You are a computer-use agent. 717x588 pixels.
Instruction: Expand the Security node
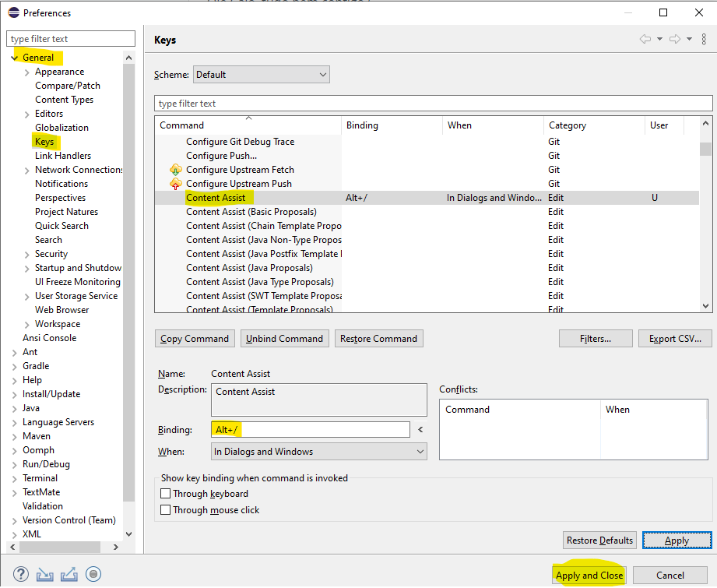click(27, 255)
